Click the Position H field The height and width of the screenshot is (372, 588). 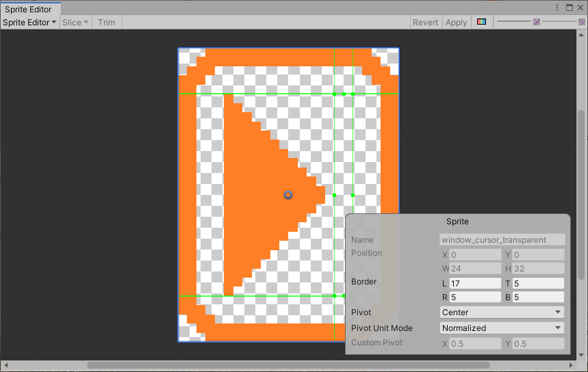coord(538,269)
